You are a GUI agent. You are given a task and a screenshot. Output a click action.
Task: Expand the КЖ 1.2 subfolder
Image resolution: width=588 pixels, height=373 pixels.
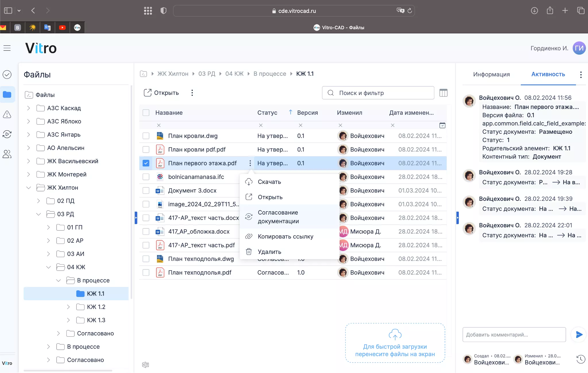(x=68, y=307)
